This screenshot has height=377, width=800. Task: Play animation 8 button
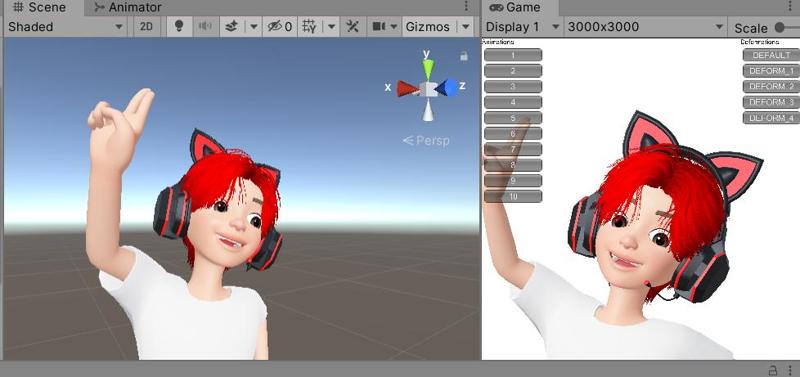point(513,165)
